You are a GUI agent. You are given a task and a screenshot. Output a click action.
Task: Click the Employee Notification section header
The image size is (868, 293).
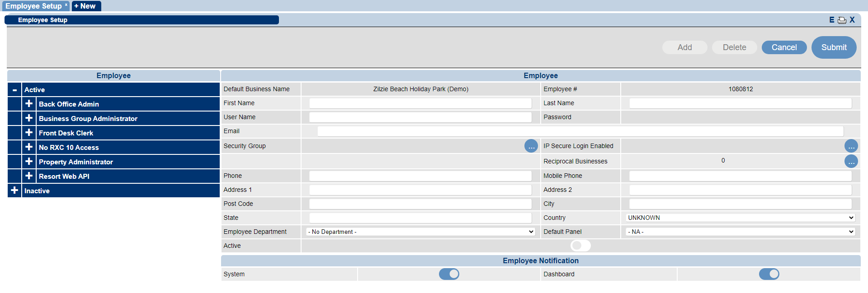coord(541,260)
